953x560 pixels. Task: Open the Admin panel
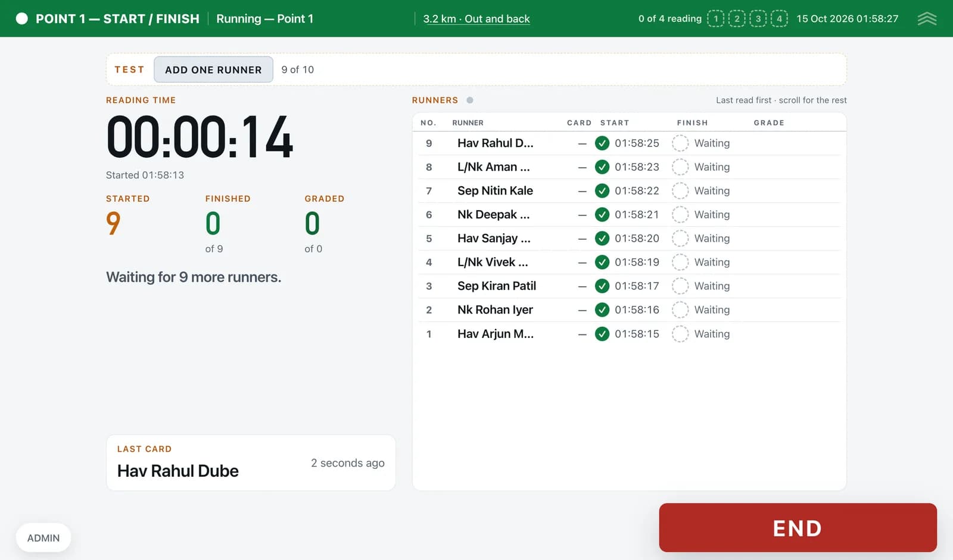point(43,538)
